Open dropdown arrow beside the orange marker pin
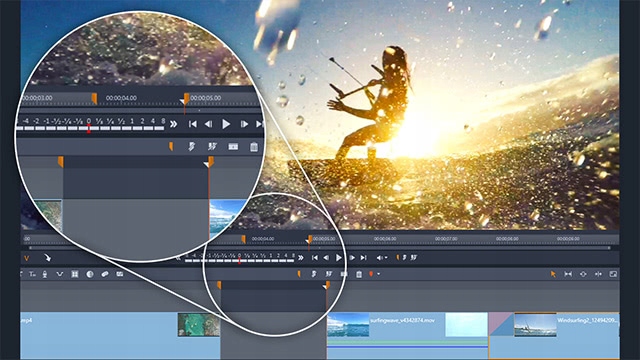This screenshot has height=360, width=640. [x=379, y=274]
